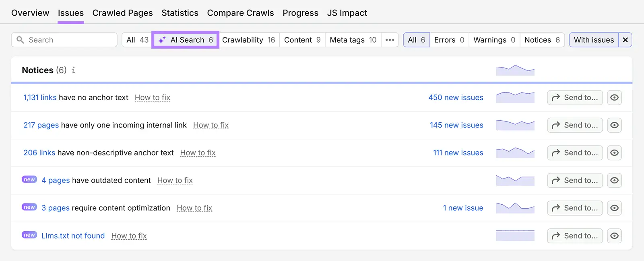Viewport: 644px width, 261px height.
Task: Click the magnifier icon in Search box
Action: [20, 40]
